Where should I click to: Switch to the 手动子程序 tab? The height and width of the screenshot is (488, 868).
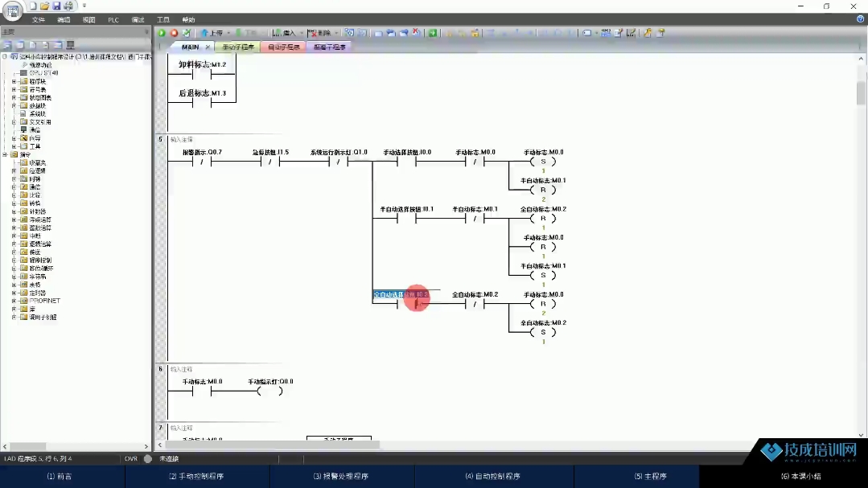click(x=238, y=47)
